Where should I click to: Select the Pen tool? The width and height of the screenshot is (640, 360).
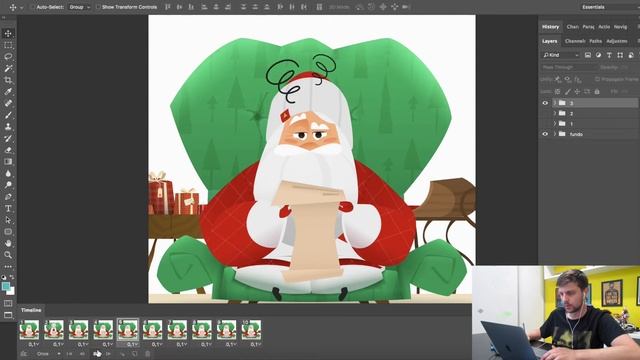coord(8,196)
